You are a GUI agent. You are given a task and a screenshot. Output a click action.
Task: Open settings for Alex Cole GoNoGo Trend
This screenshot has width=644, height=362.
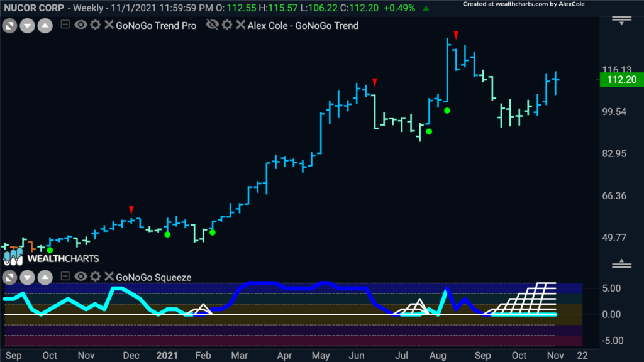pyautogui.click(x=227, y=25)
